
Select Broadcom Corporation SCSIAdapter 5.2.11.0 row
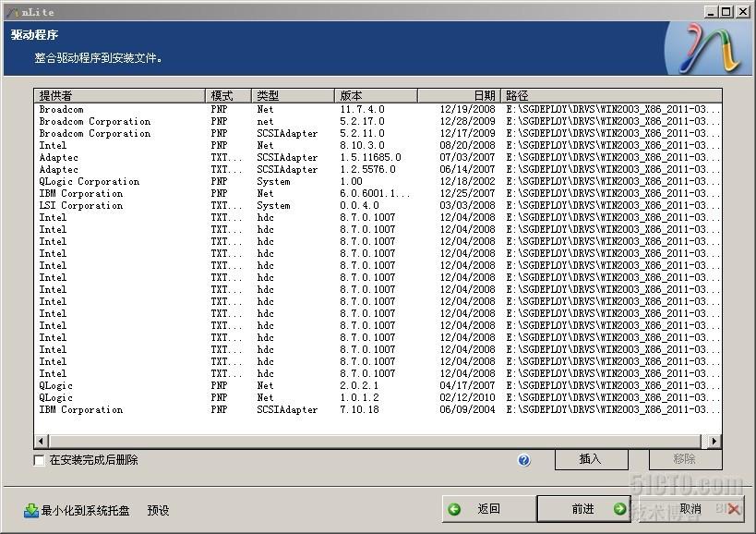tap(378, 134)
